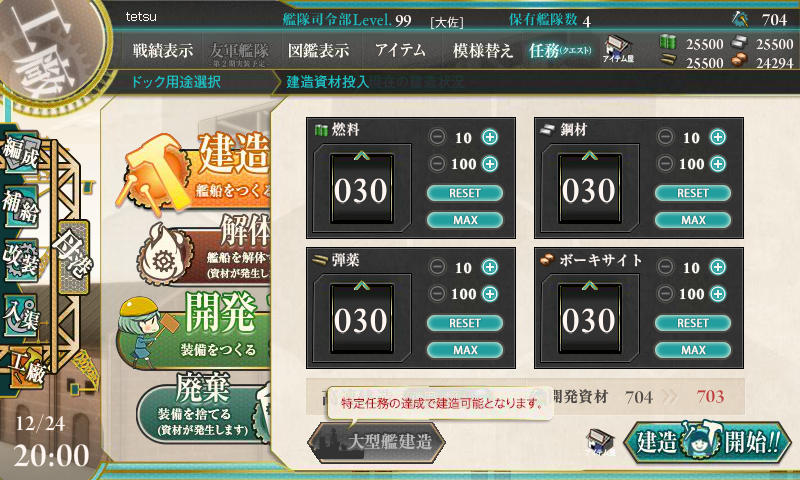Click the item shop icon near quests

click(x=618, y=49)
